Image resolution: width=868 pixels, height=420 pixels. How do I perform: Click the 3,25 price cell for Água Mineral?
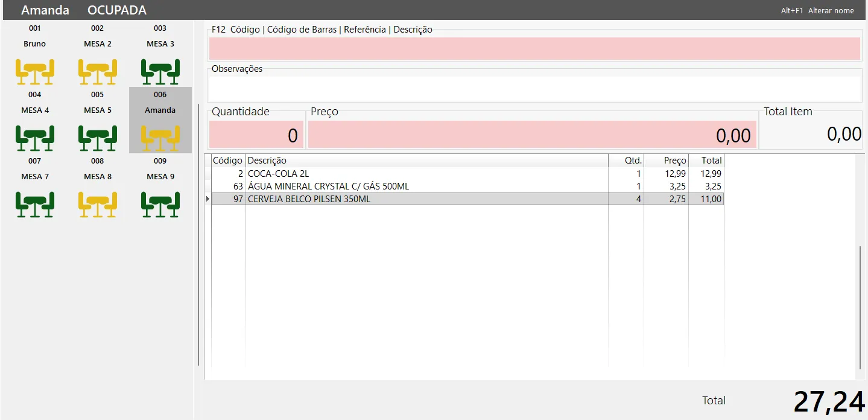point(667,186)
